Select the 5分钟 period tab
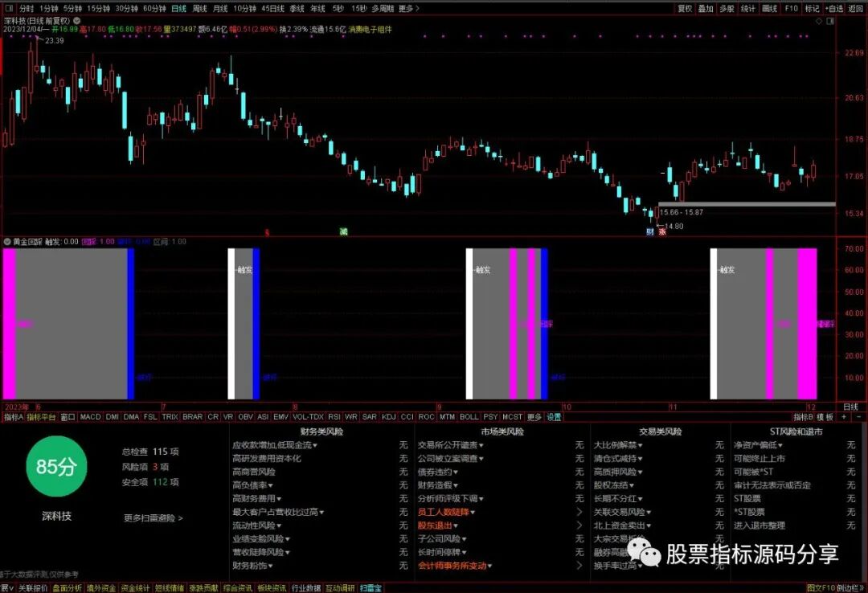 point(72,8)
